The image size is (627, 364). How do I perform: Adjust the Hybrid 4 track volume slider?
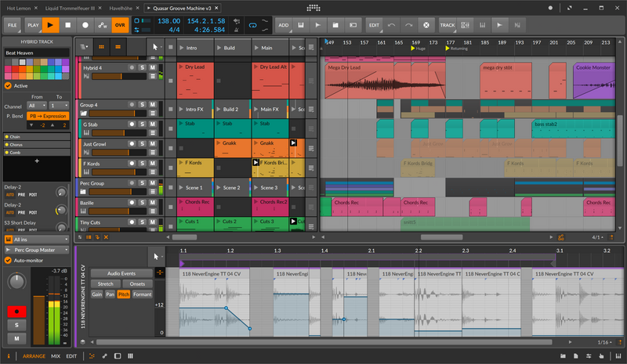coord(119,76)
